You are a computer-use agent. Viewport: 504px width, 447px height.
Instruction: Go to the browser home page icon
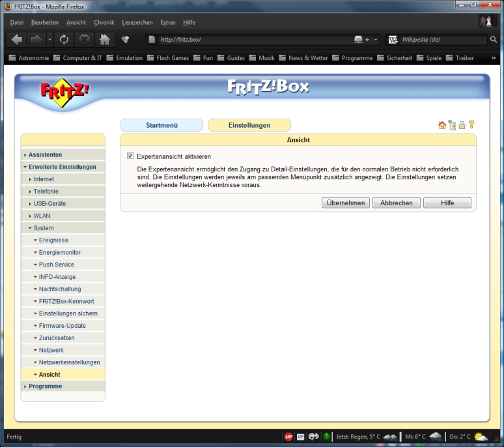click(104, 40)
